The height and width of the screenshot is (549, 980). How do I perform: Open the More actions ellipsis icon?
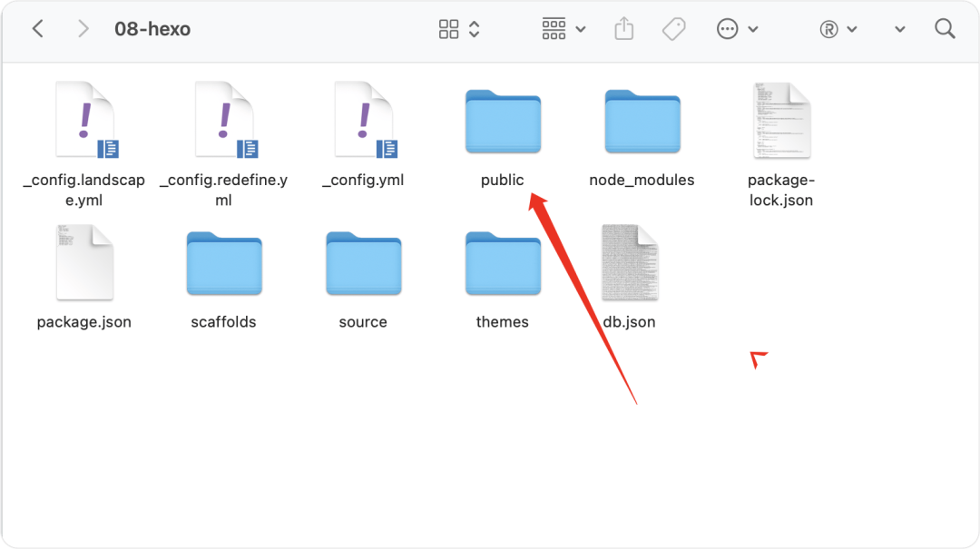click(x=728, y=29)
